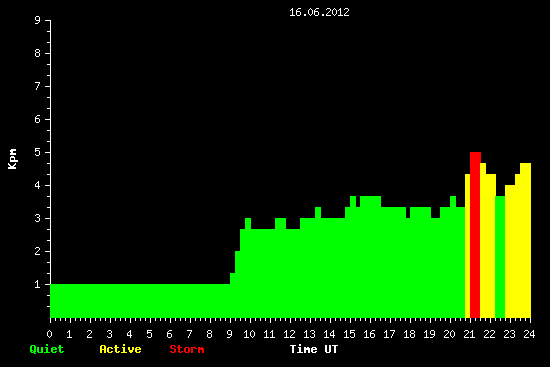Click the Kp 3 tick label
Screen dimensions: 550x367
pos(38,218)
